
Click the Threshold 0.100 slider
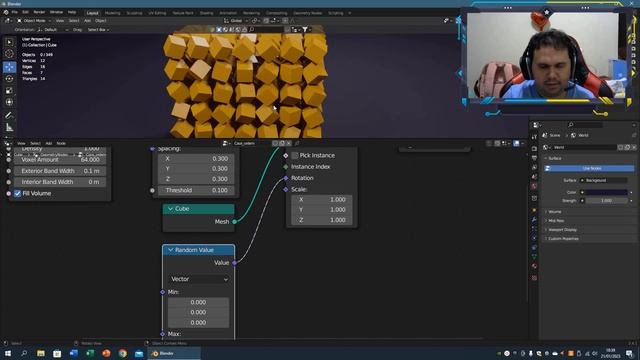pos(196,190)
